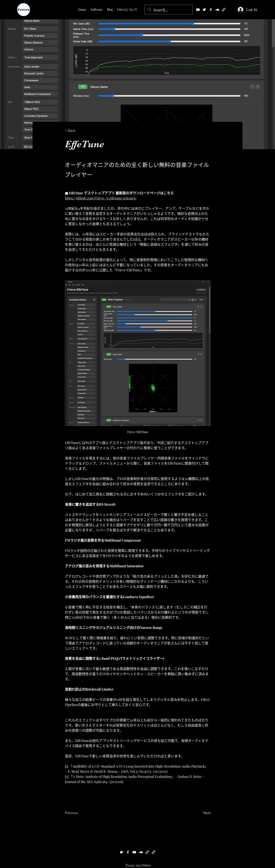Adjust the Attack Time (ms) slider in banner
This screenshot has height=868, width=275.
point(169,29)
